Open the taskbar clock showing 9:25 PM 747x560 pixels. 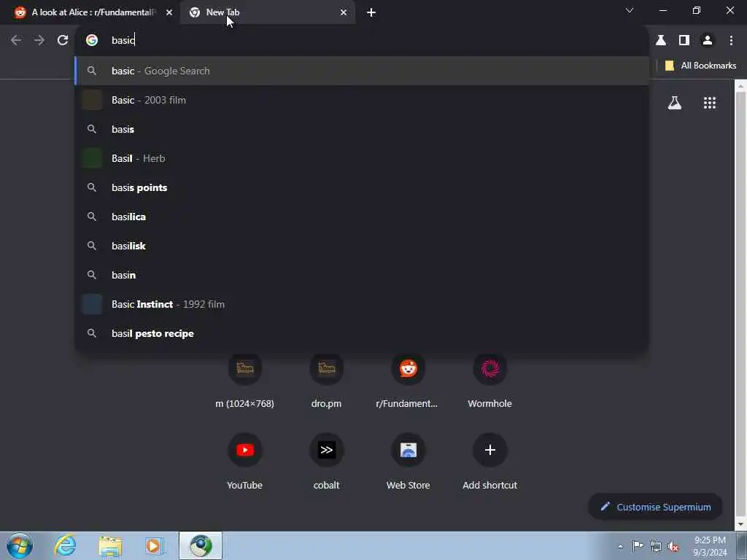point(710,546)
